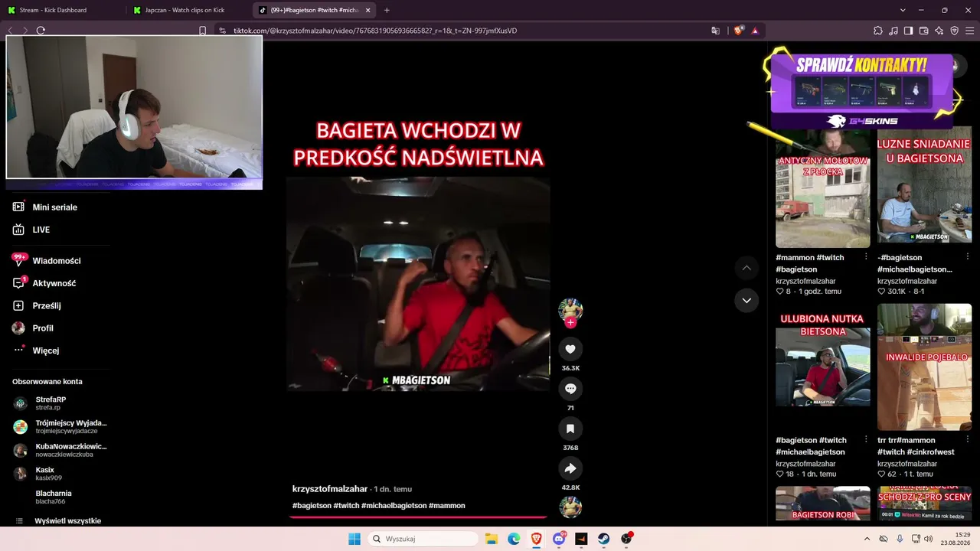Open the Inwalide Pojebalo video thumbnail

(924, 367)
